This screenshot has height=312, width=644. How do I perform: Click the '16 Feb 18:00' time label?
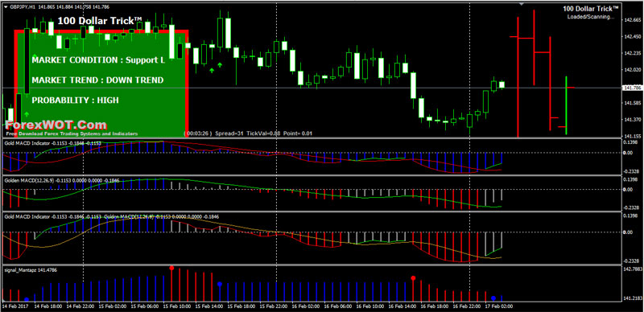click(435, 306)
